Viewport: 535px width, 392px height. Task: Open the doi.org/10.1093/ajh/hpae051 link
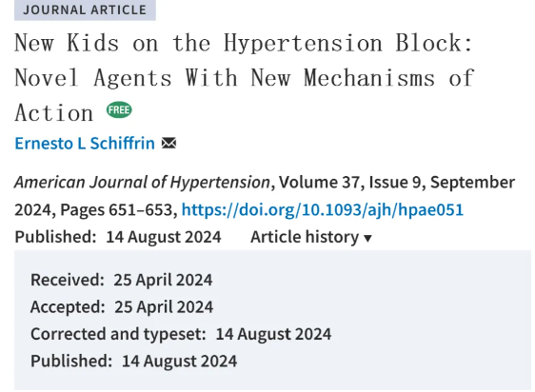[x=323, y=209]
